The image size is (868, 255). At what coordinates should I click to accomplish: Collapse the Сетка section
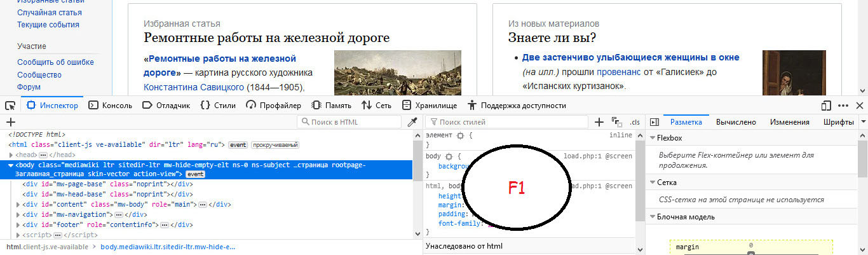click(652, 183)
